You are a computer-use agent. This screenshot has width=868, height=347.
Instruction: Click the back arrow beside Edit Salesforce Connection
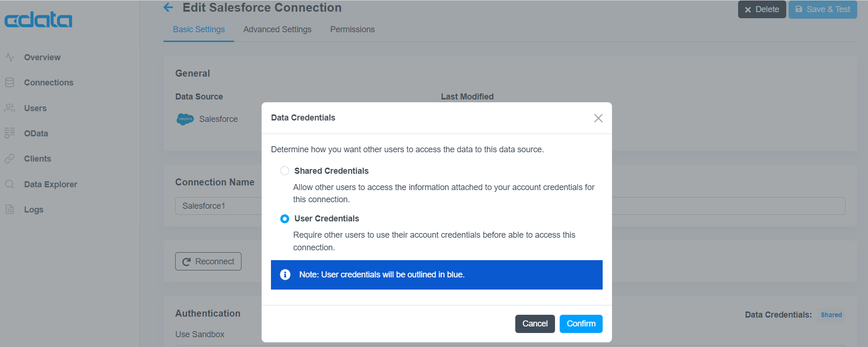point(168,7)
